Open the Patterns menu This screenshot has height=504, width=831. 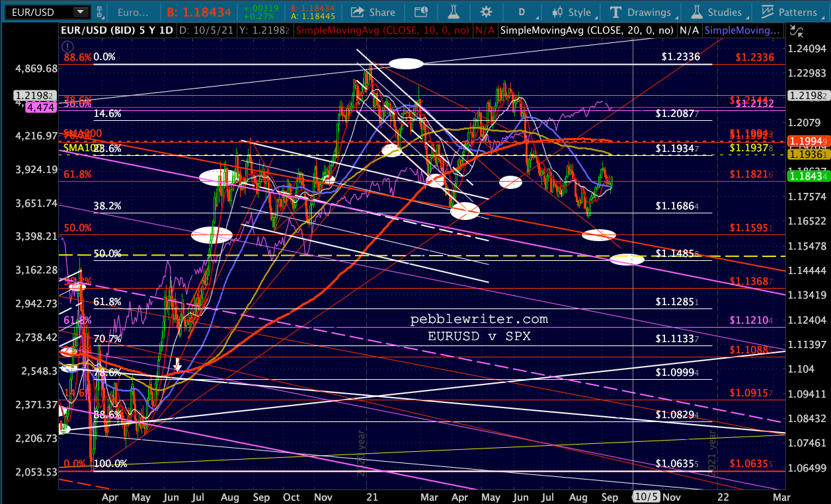tap(791, 12)
